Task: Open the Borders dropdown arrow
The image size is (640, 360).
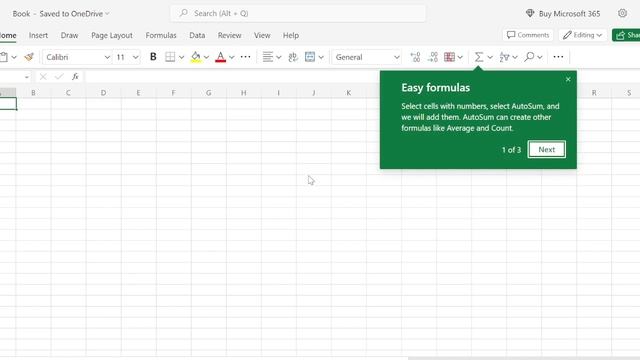Action: tap(181, 57)
